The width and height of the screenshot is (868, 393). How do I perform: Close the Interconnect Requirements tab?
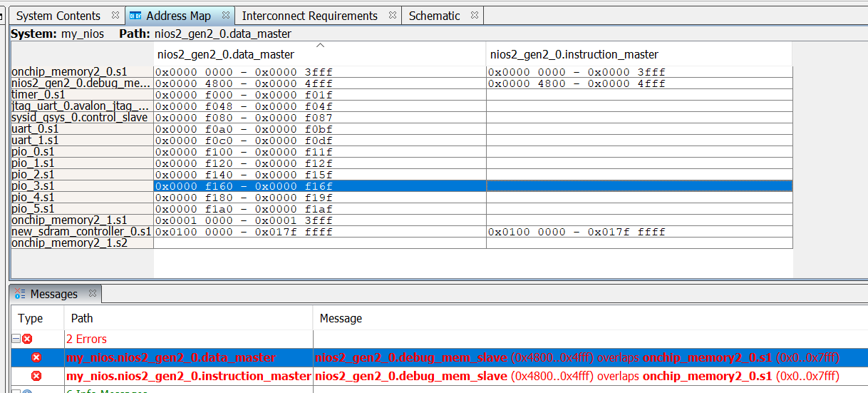tap(393, 16)
